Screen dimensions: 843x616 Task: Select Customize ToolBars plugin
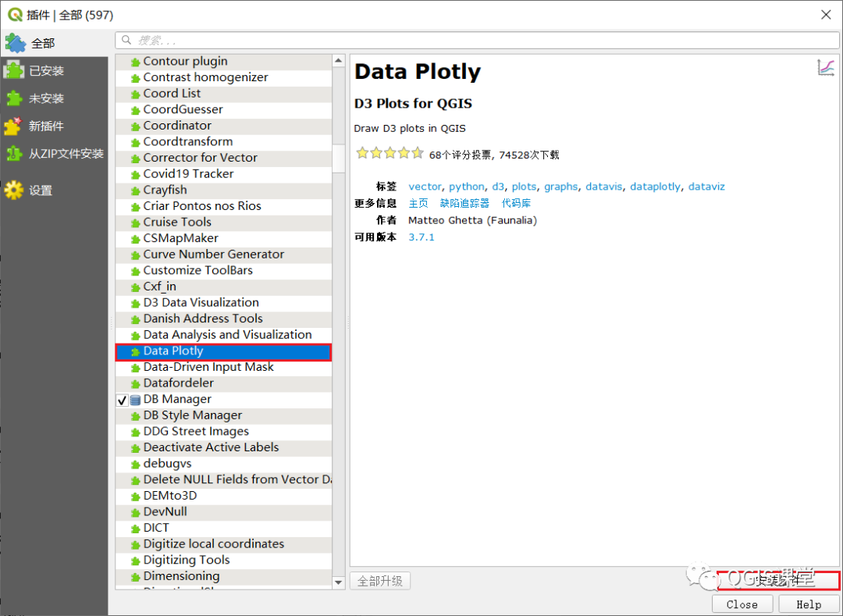(224, 270)
